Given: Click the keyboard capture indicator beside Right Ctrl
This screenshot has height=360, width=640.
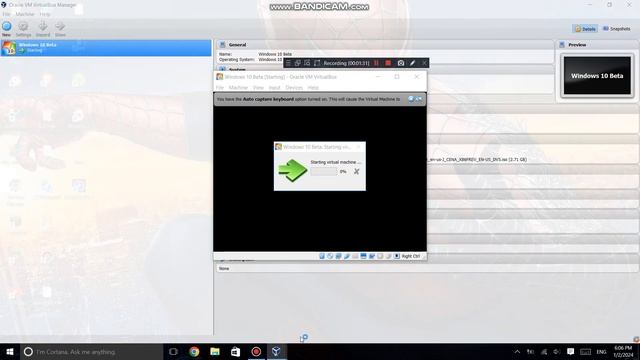Looking at the screenshot, I should [x=396, y=256].
